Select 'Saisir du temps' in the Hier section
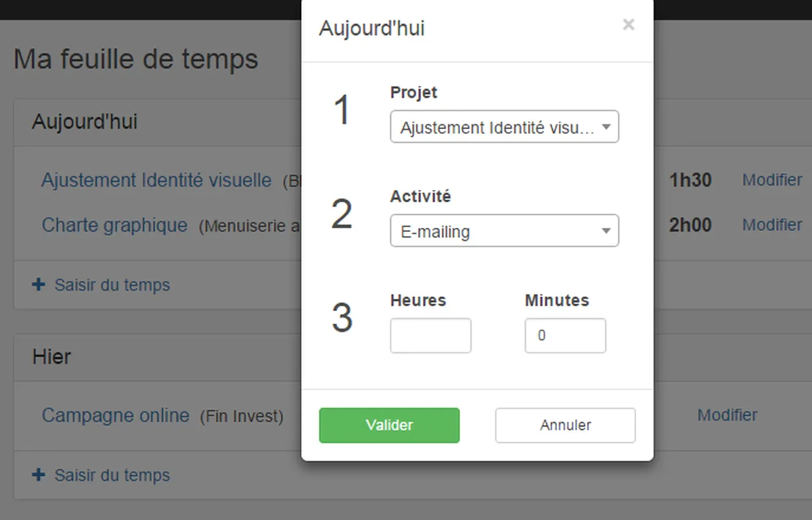812x520 pixels. [x=112, y=476]
